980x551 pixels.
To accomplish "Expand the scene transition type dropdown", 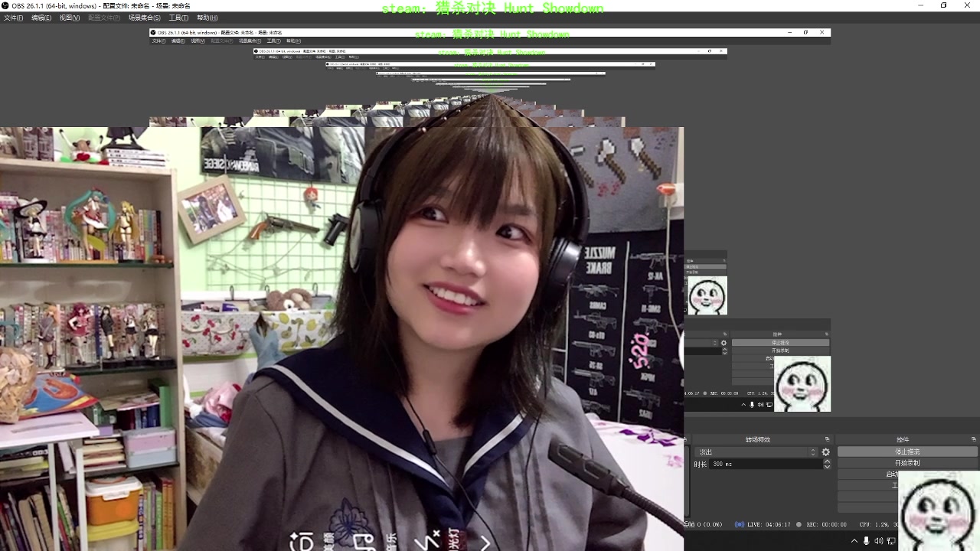I will [756, 452].
